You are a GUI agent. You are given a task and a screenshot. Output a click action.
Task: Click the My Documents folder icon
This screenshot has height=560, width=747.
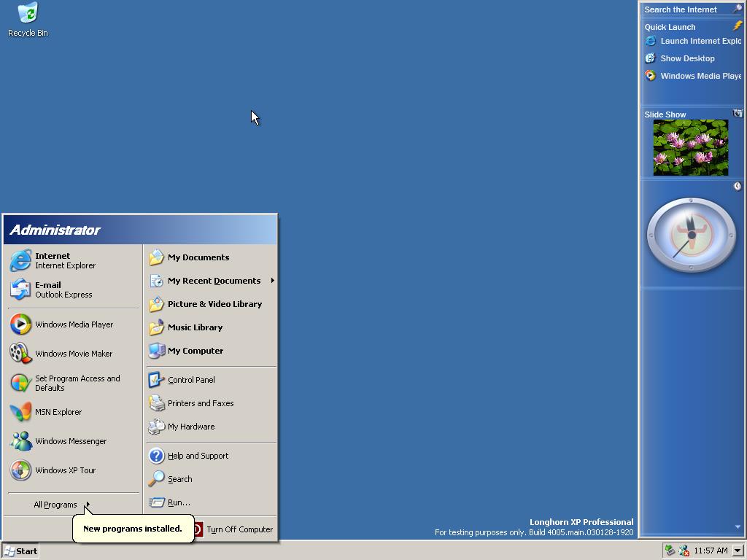[156, 257]
